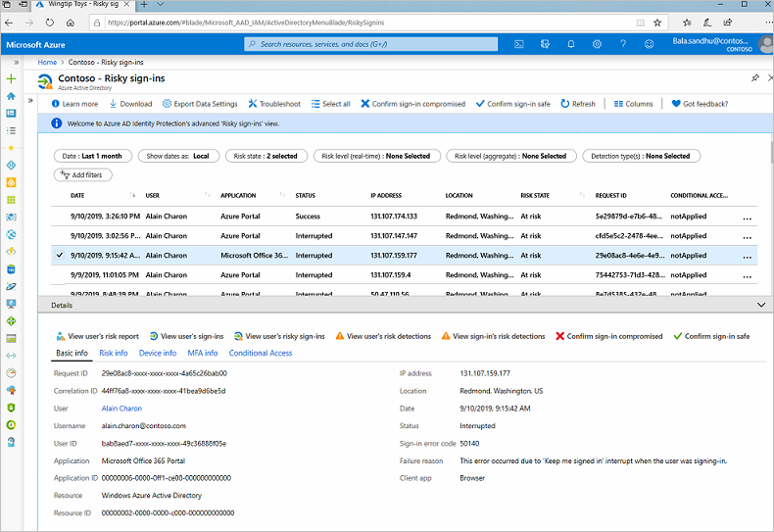Open the help question mark icon
This screenshot has height=532, width=774.
click(x=623, y=44)
